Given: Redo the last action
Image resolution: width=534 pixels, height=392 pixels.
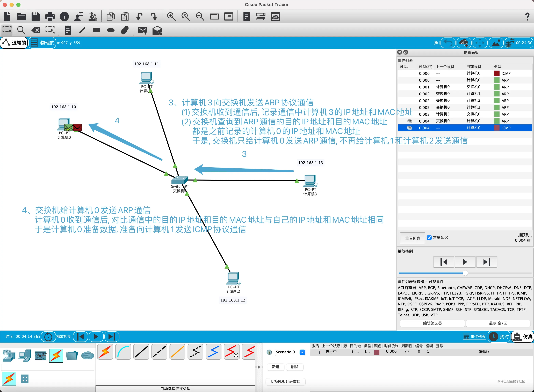Looking at the screenshot, I should pyautogui.click(x=154, y=17).
